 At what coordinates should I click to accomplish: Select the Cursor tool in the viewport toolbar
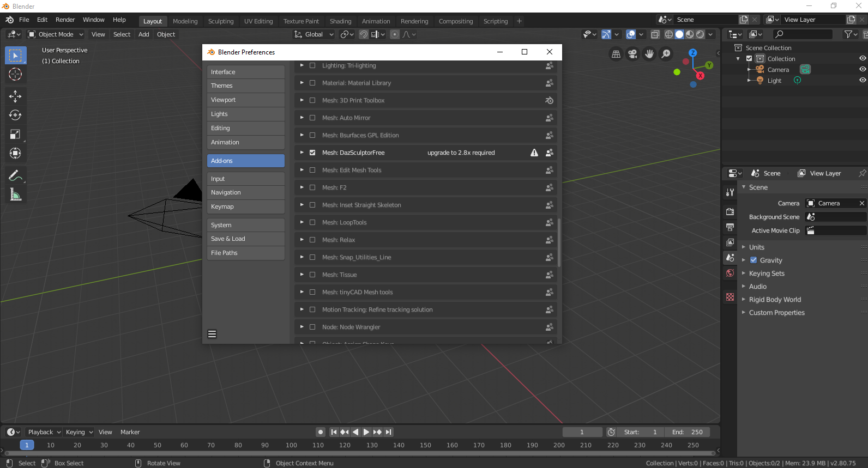pos(15,74)
